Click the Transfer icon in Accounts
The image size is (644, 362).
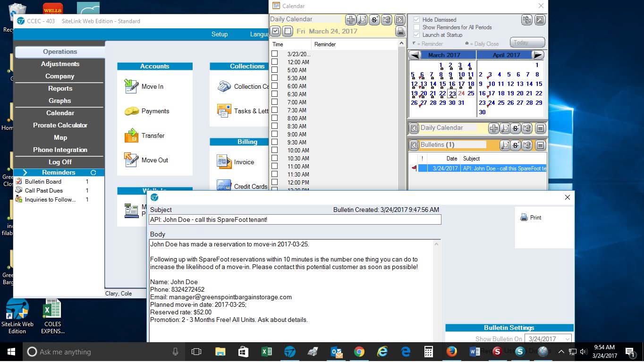point(131,136)
